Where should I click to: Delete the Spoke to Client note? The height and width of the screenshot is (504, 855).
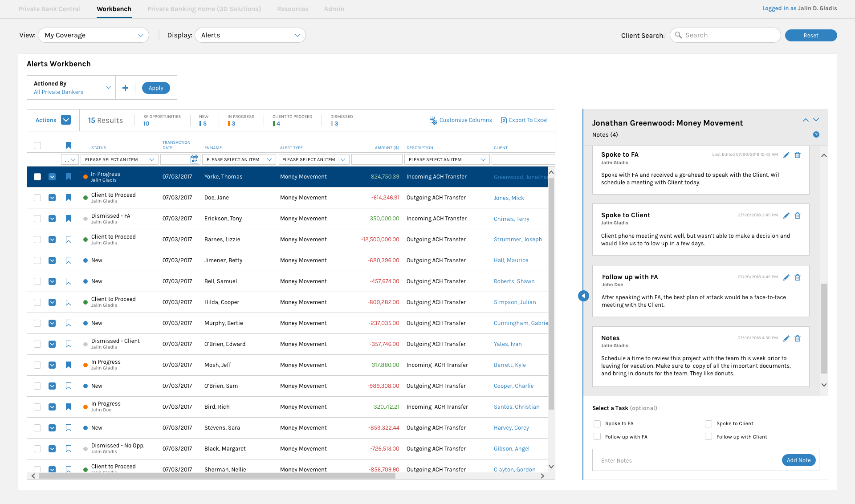pyautogui.click(x=798, y=215)
